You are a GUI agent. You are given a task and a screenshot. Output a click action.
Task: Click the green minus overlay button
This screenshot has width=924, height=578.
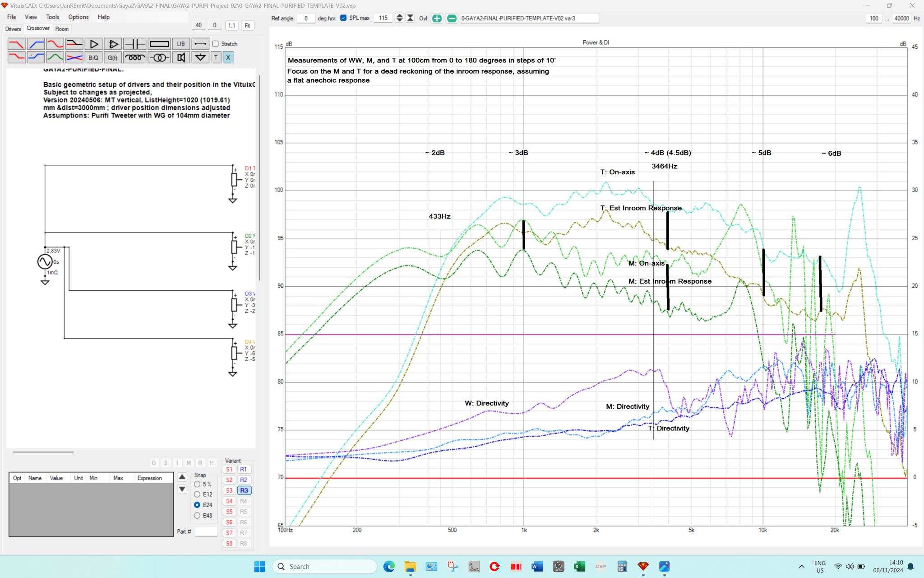pyautogui.click(x=452, y=18)
